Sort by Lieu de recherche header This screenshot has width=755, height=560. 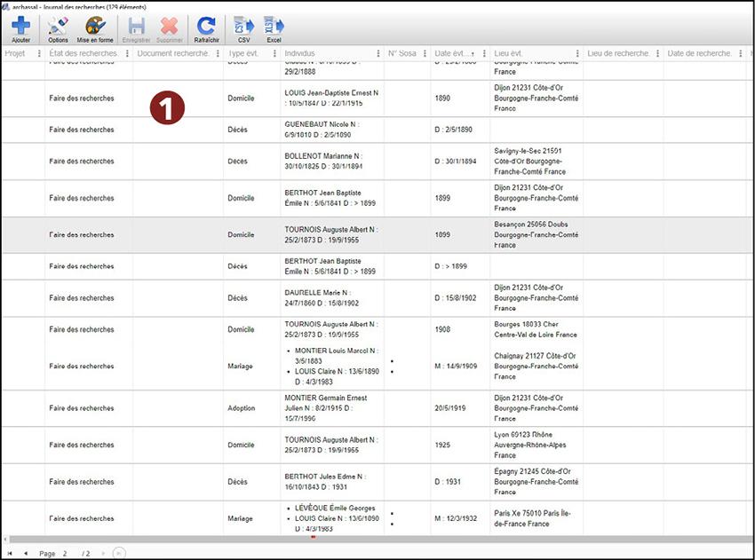click(x=618, y=53)
